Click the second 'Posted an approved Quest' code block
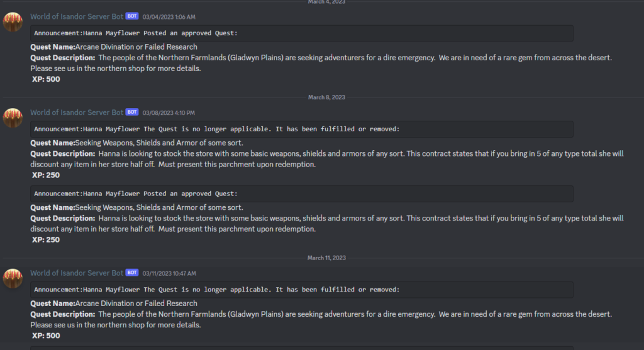Image resolution: width=644 pixels, height=350 pixels. coord(302,194)
